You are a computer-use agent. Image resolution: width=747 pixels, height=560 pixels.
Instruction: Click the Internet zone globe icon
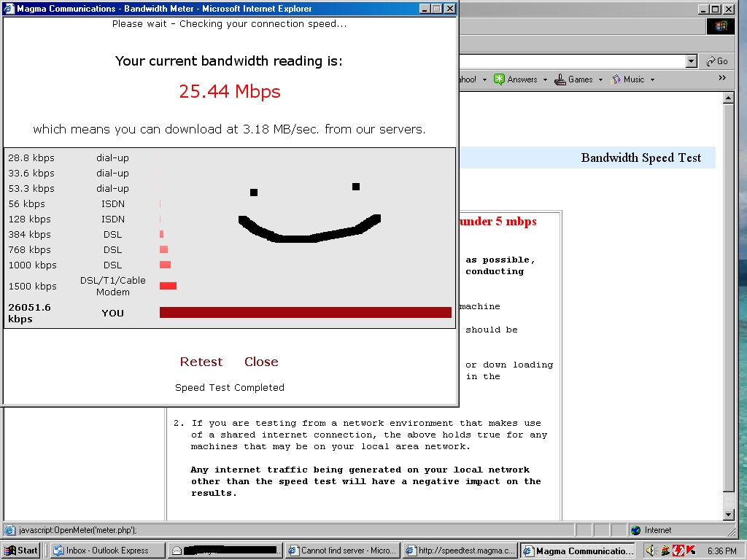636,530
